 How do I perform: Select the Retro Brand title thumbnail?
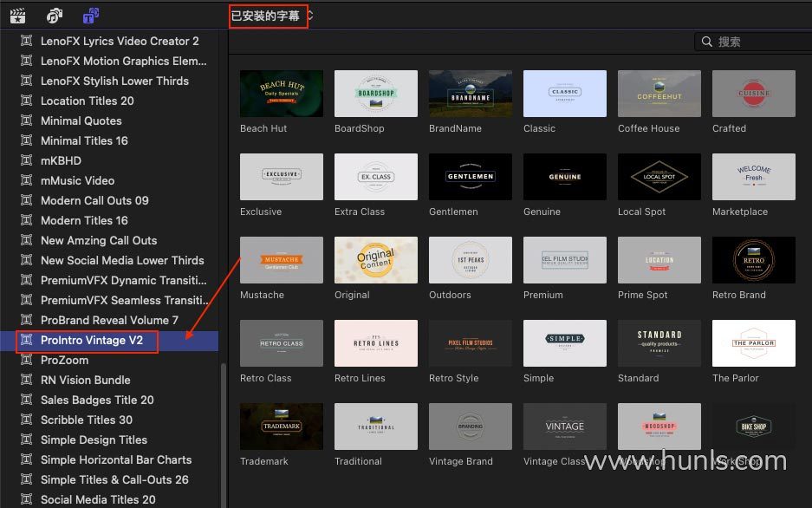pos(754,260)
